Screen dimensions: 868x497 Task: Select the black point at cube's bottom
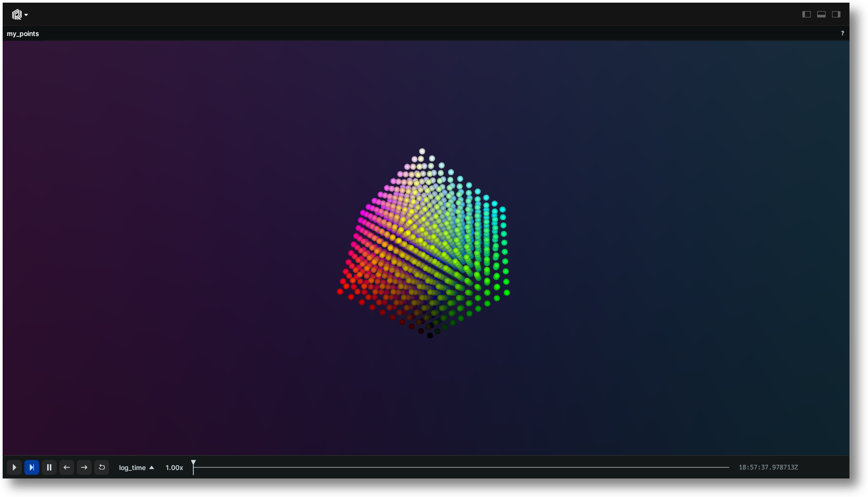430,335
